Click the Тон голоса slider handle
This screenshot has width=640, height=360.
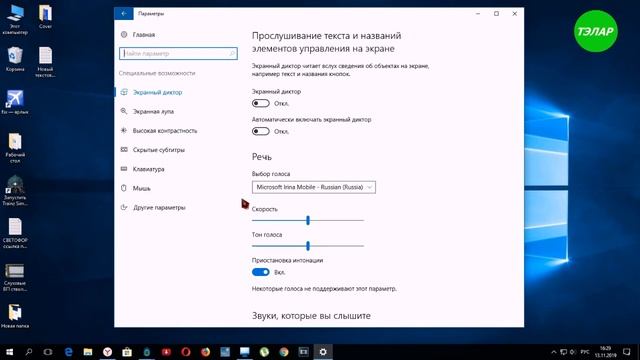click(x=308, y=246)
